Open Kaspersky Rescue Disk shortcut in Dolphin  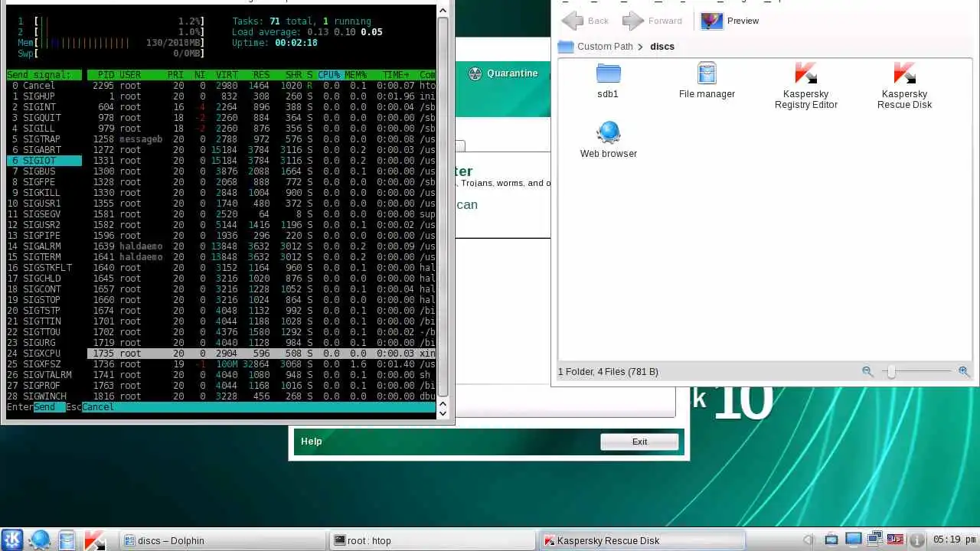click(904, 86)
